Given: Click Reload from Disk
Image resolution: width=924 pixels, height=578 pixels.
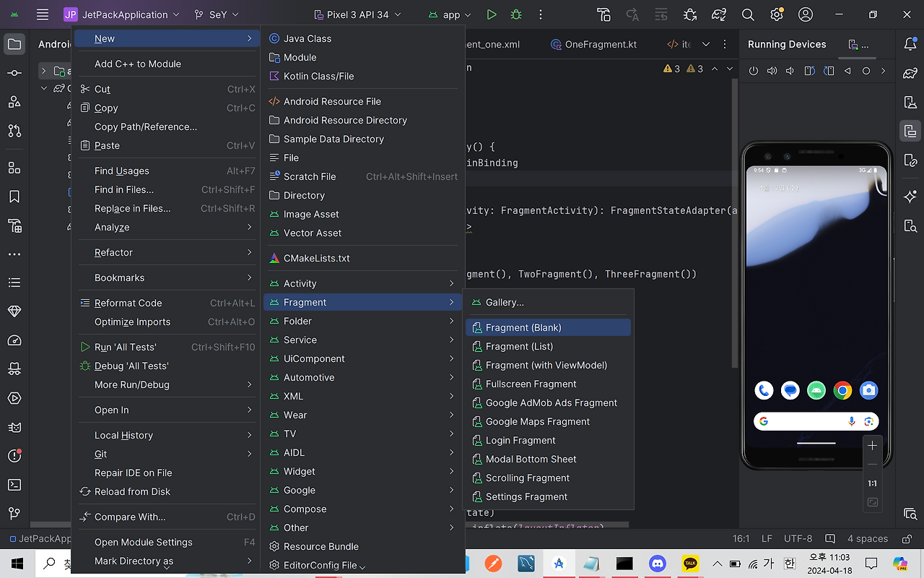Looking at the screenshot, I should click(x=132, y=491).
